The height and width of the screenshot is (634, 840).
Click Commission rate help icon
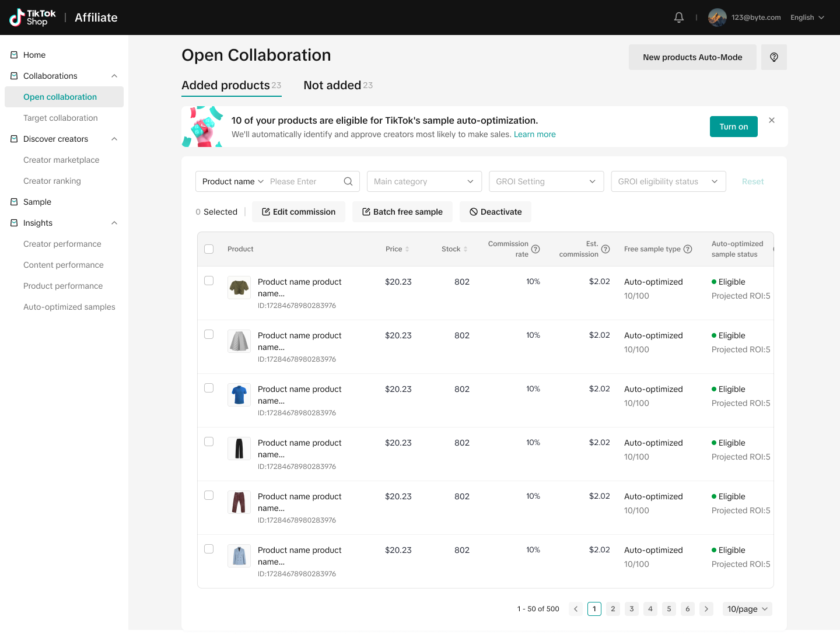tap(535, 249)
